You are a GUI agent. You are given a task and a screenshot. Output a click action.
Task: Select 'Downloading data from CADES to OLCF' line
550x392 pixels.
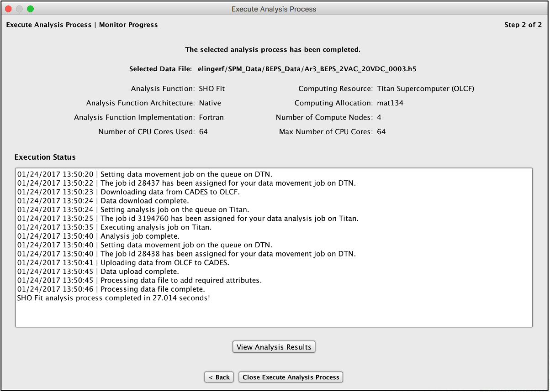tap(128, 192)
